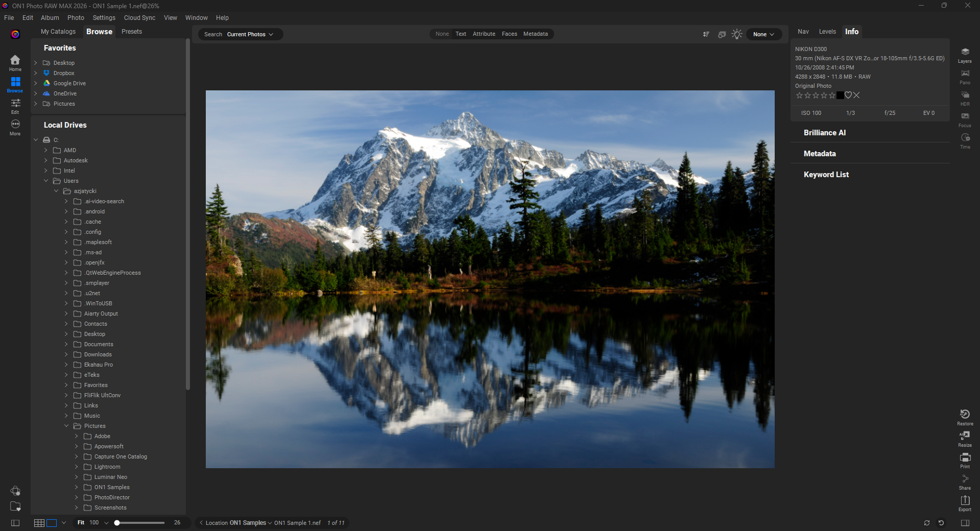The width and height of the screenshot is (980, 531).
Task: Open the Album menu
Action: pos(50,18)
